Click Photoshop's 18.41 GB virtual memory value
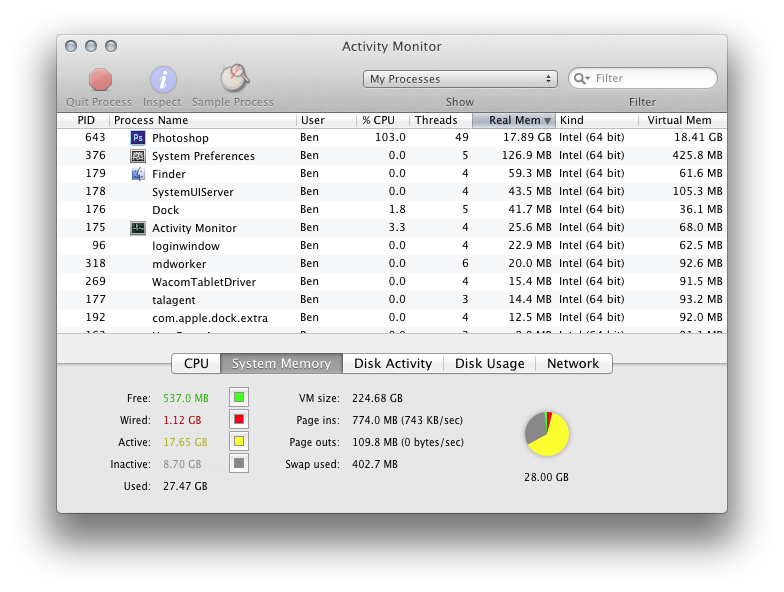 click(698, 137)
